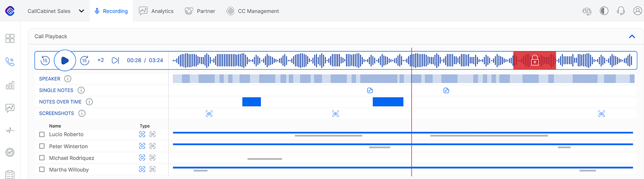Rewind playback 15 seconds
This screenshot has height=179, width=644.
coord(45,61)
